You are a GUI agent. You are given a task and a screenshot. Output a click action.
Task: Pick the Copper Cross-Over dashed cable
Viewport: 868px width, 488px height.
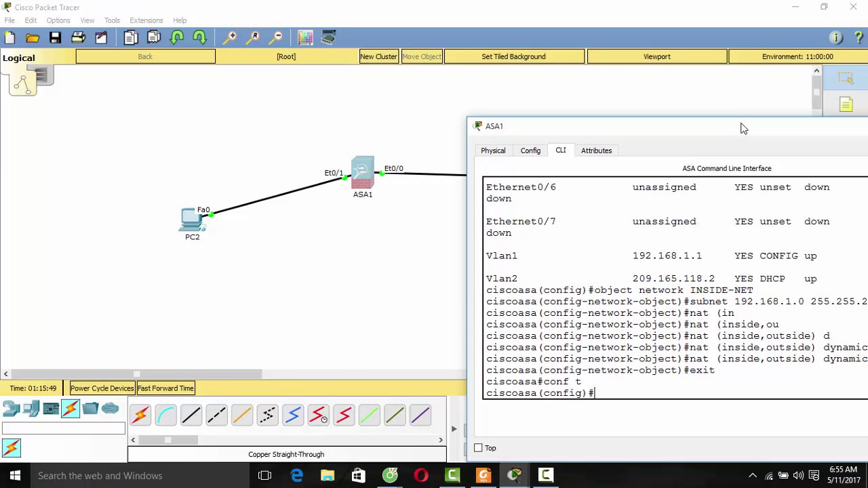216,415
